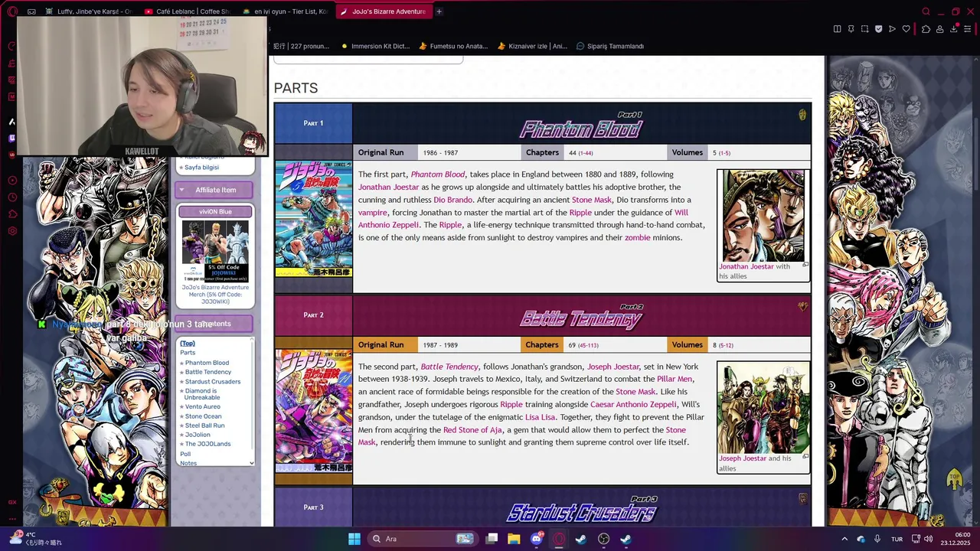Open Settings gear in Opera sidebar
Screen dimensions: 980x551
coord(12,231)
